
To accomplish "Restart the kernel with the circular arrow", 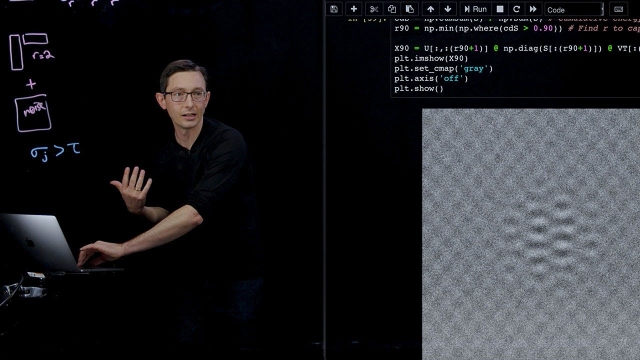I will tap(516, 9).
